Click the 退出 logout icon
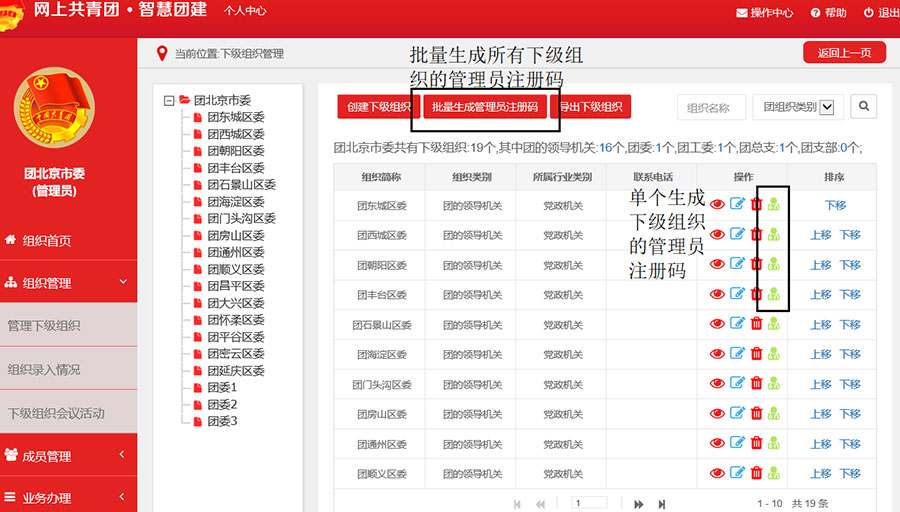This screenshot has width=900, height=512. pyautogui.click(x=867, y=13)
